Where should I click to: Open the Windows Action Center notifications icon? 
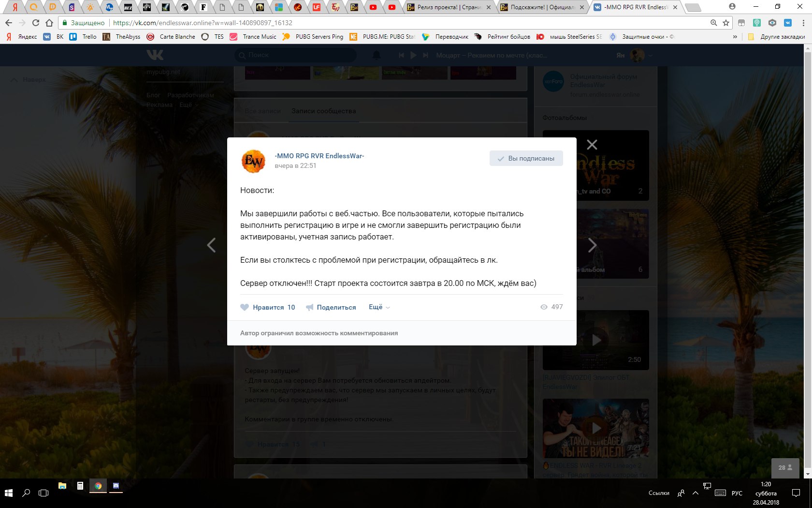coord(796,493)
